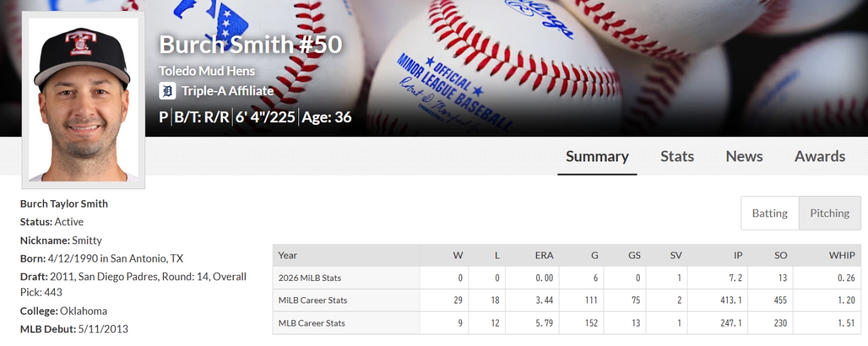Click the Burch Smith #50 heading

click(x=250, y=45)
